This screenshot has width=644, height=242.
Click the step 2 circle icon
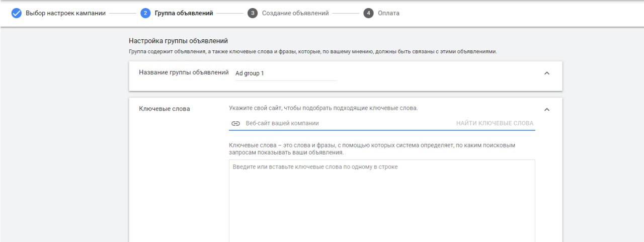145,13
